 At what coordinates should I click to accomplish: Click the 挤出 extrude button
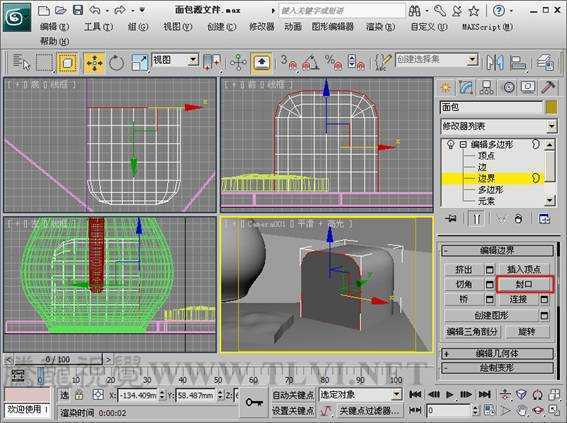[464, 269]
